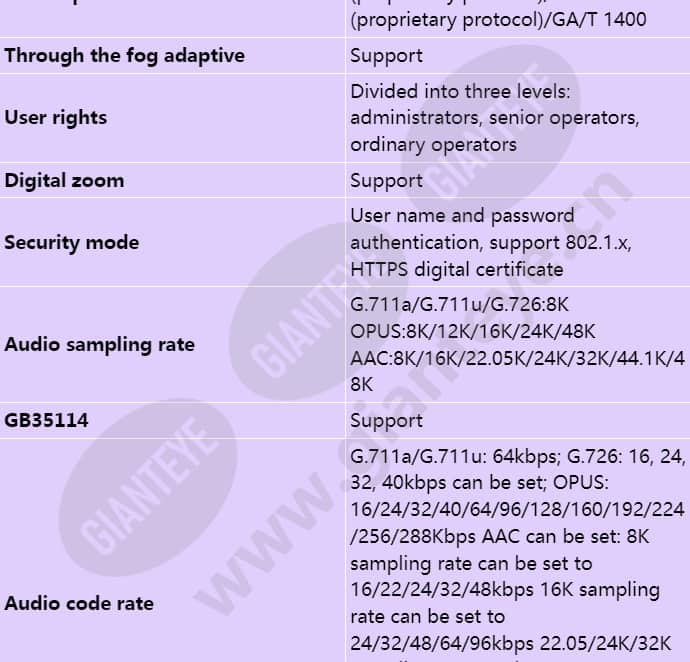Click the GIANTEYE watermark logo at lower left
The height and width of the screenshot is (662, 690).
pos(148,487)
